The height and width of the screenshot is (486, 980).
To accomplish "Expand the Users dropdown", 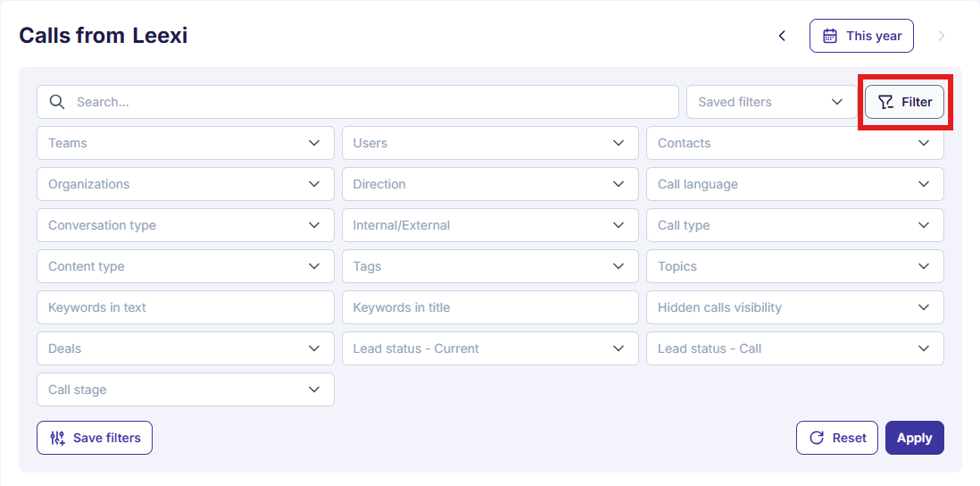I will point(490,143).
